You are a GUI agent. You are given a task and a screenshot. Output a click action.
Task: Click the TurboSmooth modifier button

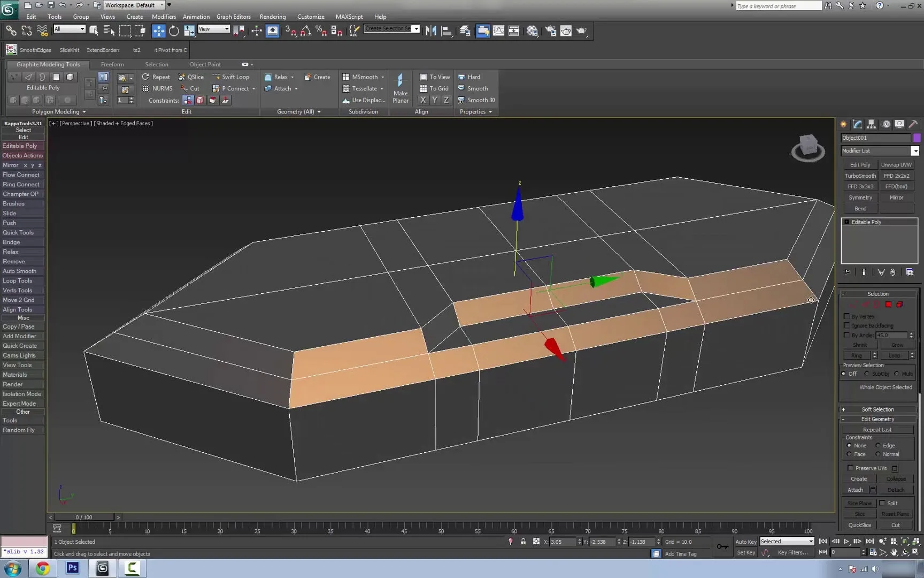[860, 176]
